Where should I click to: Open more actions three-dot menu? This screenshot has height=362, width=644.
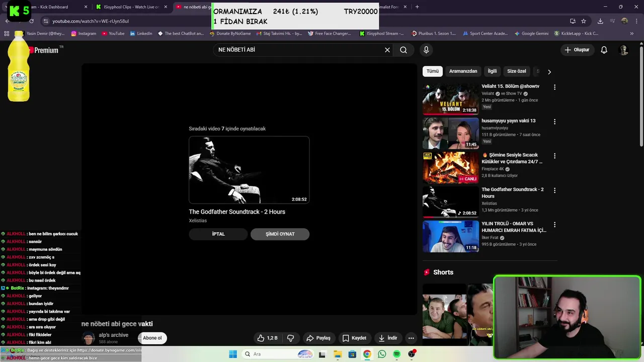(411, 338)
